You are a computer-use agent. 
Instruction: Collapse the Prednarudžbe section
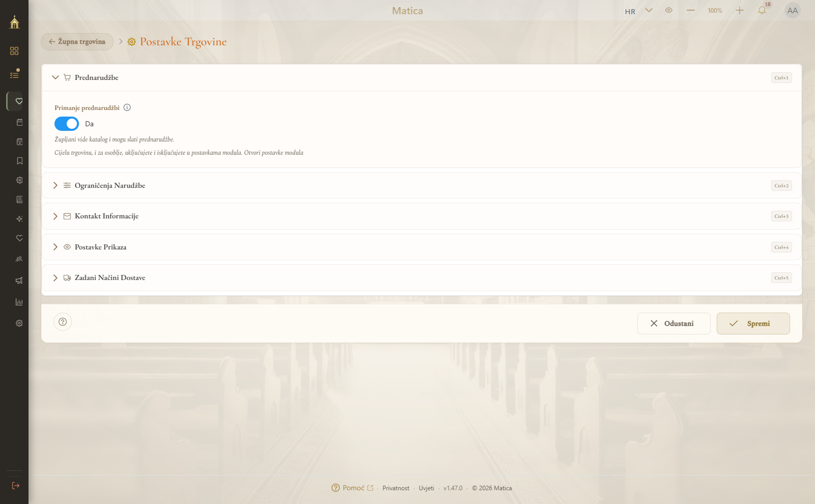point(421,77)
